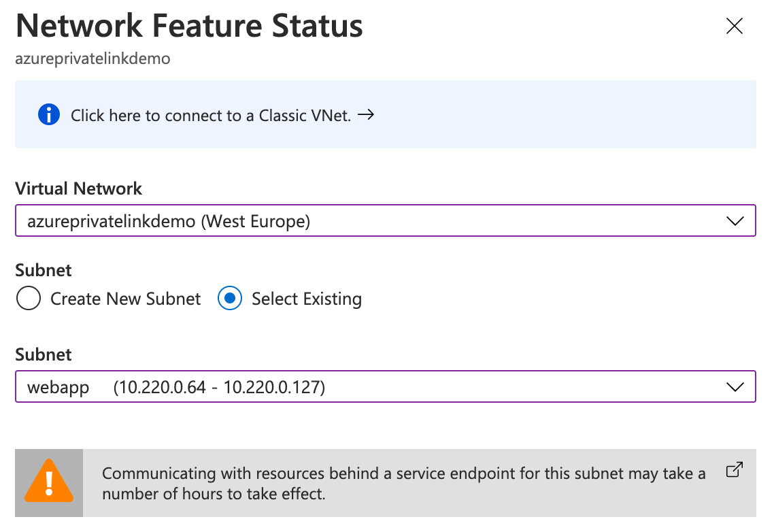This screenshot has width=774, height=532.
Task: Click the info badge next to the Classic VNet notice
Action: [x=48, y=114]
